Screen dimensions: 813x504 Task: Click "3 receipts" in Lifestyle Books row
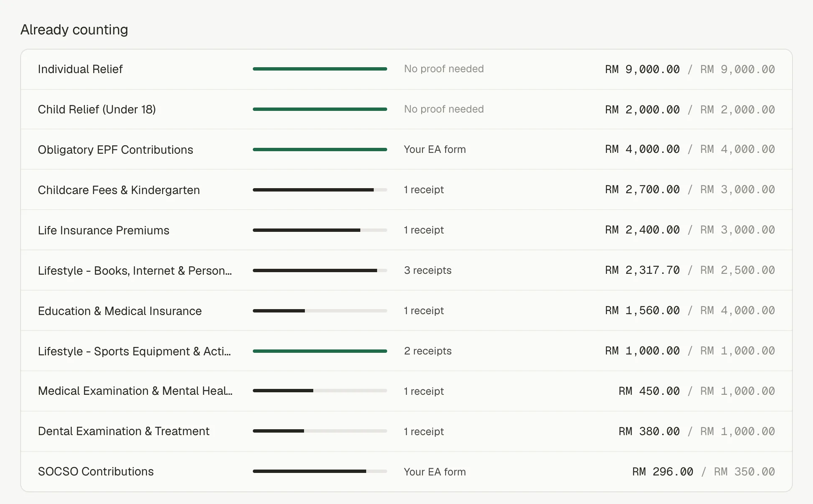click(x=428, y=270)
